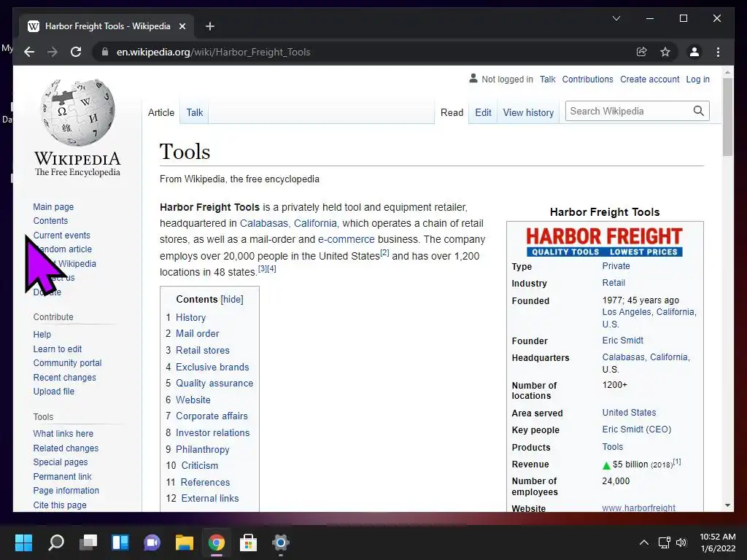747x560 pixels.
Task: Click Create account link
Action: click(x=649, y=79)
